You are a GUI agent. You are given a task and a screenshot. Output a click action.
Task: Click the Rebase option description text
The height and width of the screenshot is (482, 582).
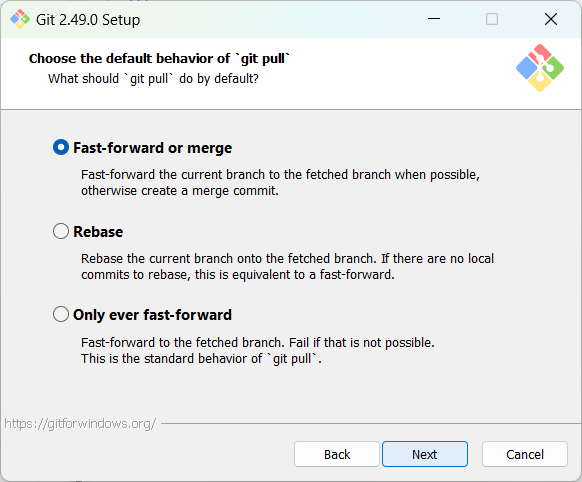coord(287,266)
